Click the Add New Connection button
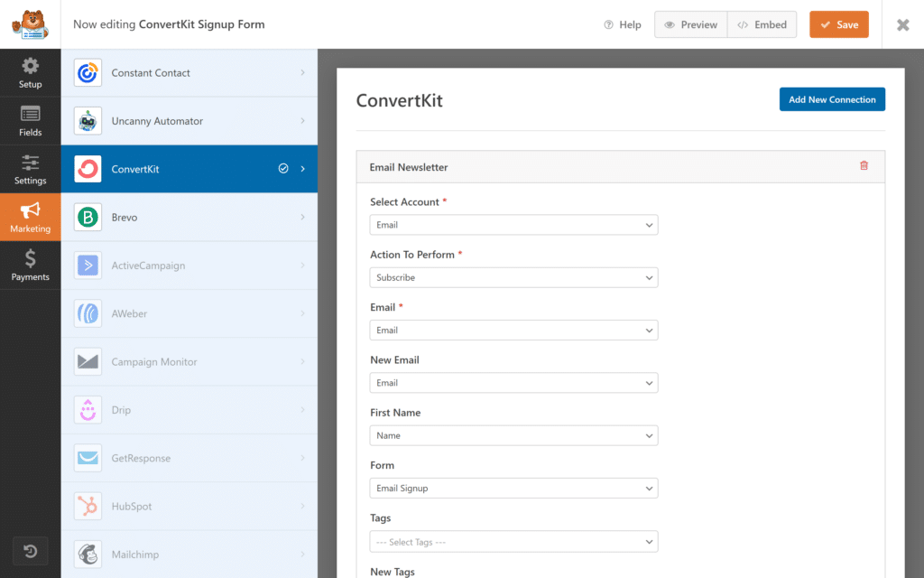This screenshot has width=924, height=578. click(x=832, y=98)
